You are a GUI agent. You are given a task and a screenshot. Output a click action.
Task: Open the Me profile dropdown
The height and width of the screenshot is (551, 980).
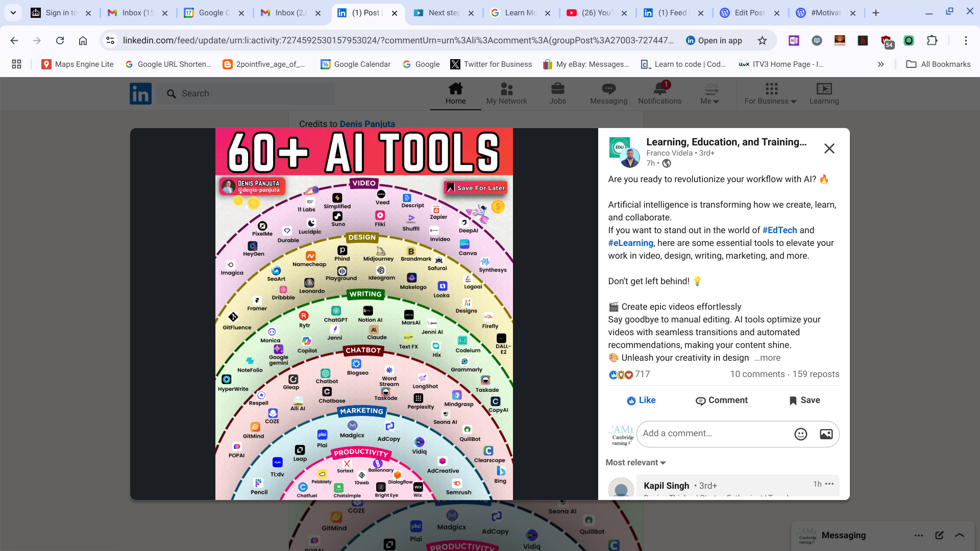coord(710,94)
